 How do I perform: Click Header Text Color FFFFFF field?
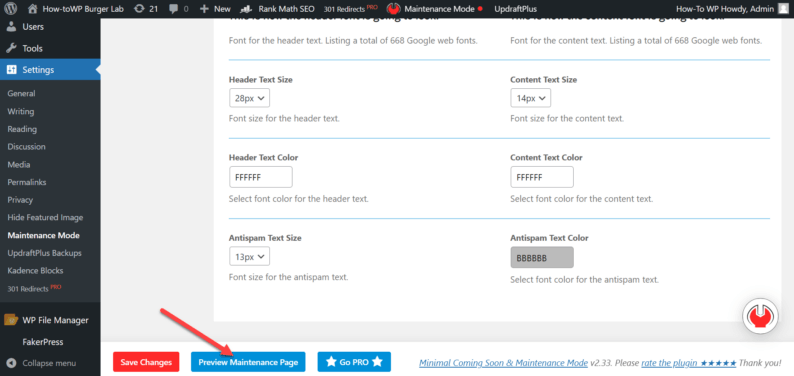point(261,177)
